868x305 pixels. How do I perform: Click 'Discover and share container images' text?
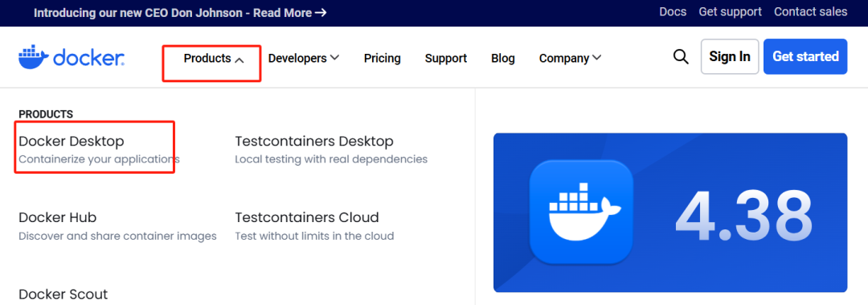(117, 236)
